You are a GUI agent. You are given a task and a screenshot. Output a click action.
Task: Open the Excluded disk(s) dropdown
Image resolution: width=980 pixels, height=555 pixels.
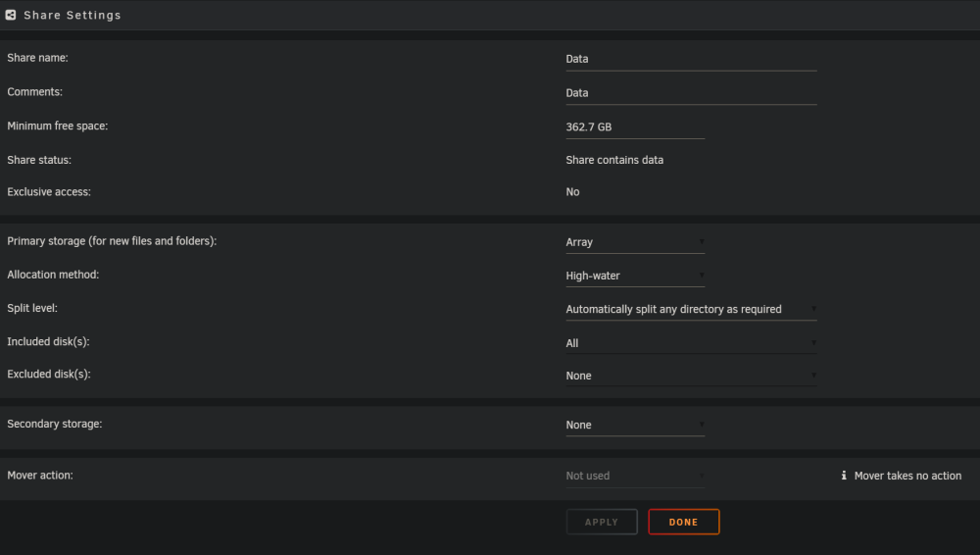(x=691, y=376)
